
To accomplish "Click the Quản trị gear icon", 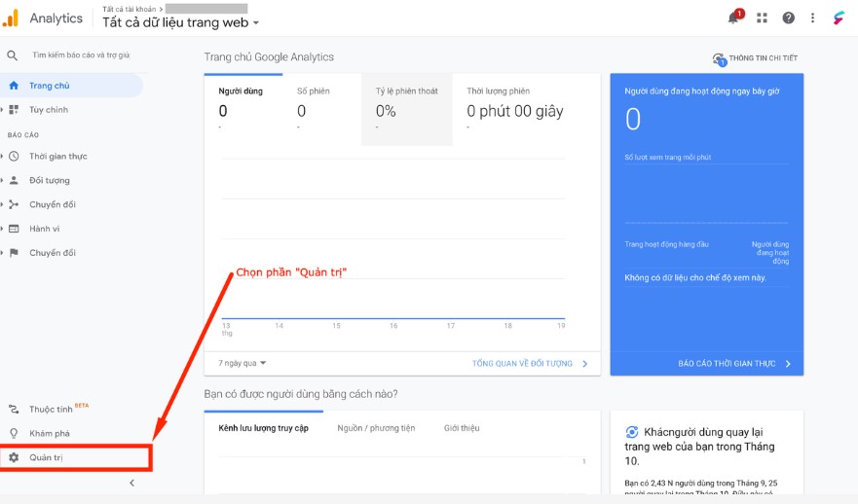I will (x=14, y=457).
